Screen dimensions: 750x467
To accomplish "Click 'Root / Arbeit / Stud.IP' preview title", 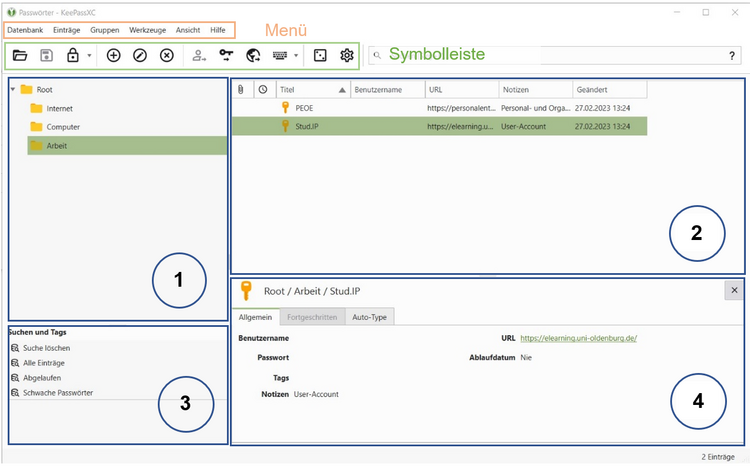I will click(312, 291).
